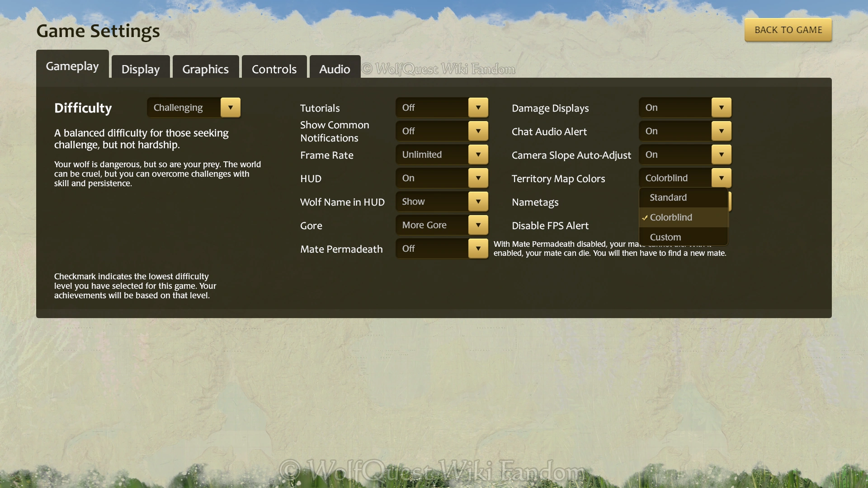Open the Graphics tab
Viewport: 868px width, 488px height.
point(206,69)
